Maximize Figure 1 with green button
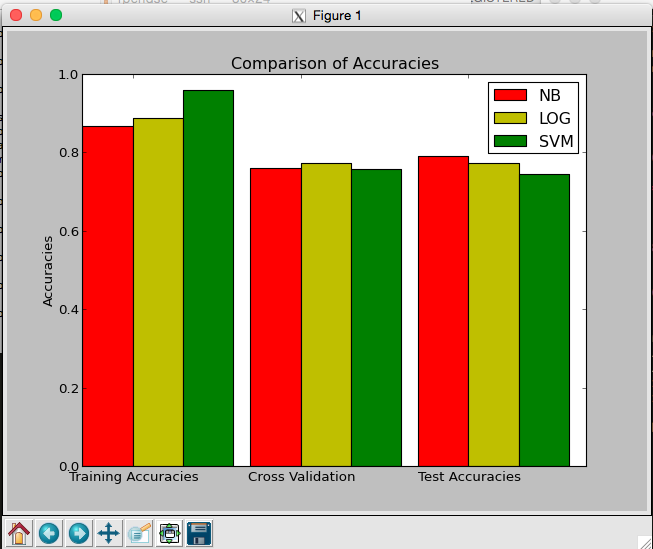This screenshot has width=653, height=549. click(56, 15)
